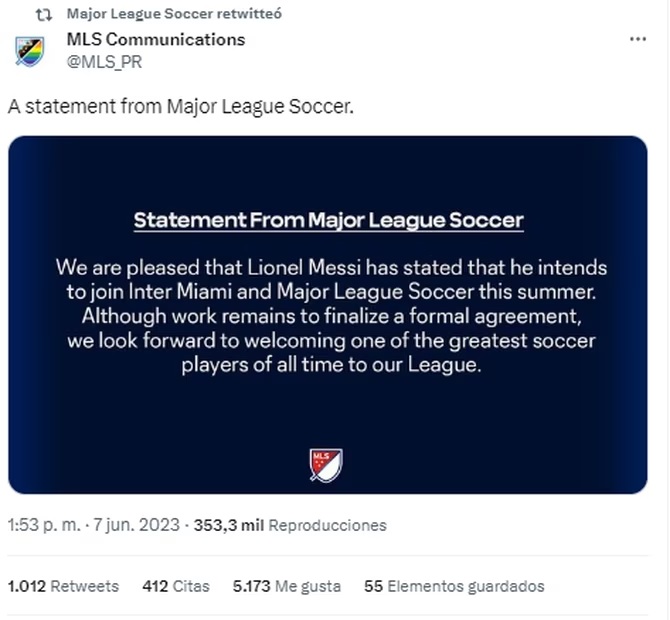Open the 55 Elementos guardados count
The image size is (670, 620).
click(454, 586)
